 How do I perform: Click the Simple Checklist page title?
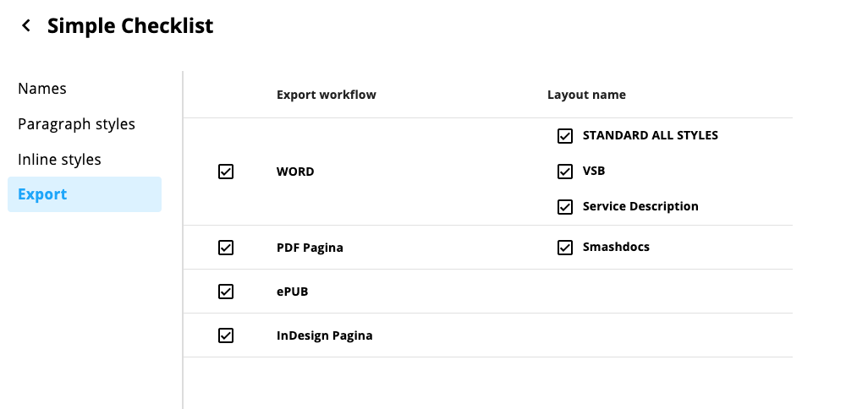[x=130, y=26]
